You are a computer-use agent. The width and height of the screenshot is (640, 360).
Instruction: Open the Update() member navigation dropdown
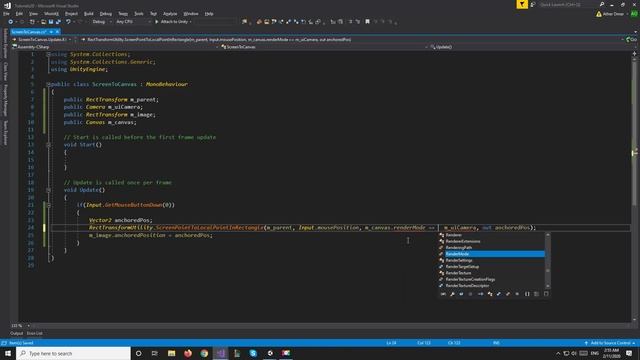point(531,47)
